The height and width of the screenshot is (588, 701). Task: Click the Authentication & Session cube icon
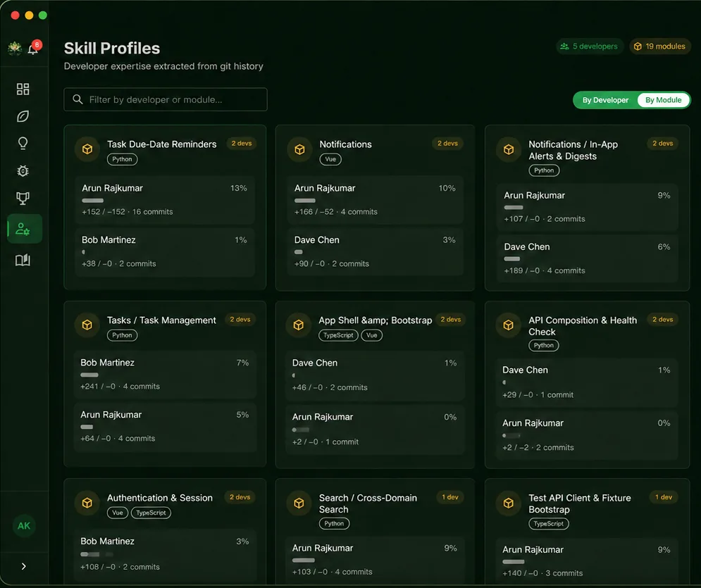click(87, 503)
